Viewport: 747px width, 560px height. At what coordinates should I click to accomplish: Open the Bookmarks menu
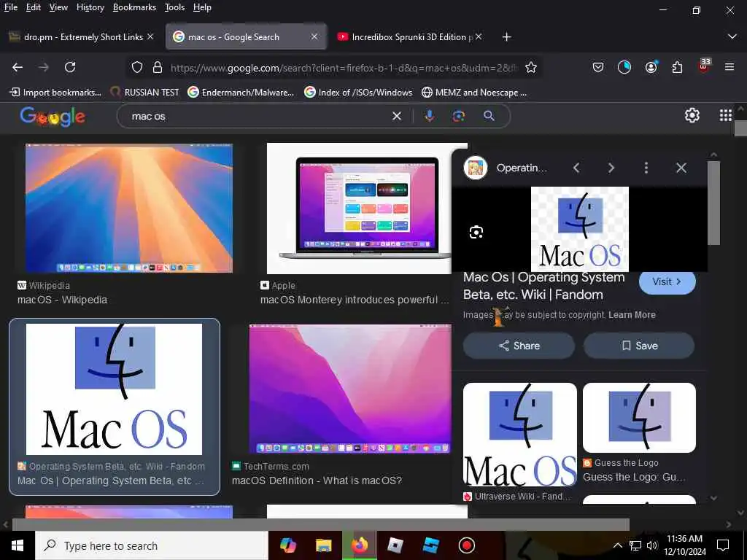point(134,7)
